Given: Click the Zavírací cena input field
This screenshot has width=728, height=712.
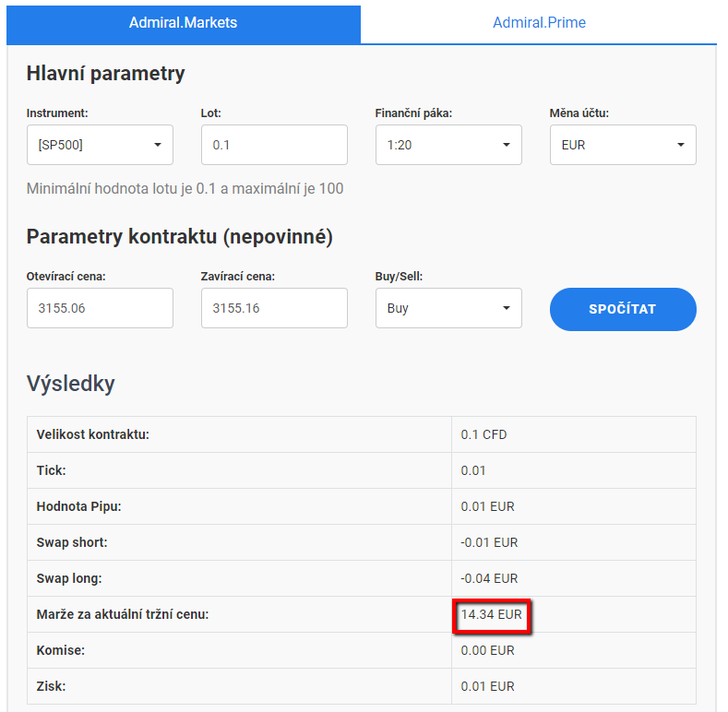Looking at the screenshot, I should pos(274,308).
